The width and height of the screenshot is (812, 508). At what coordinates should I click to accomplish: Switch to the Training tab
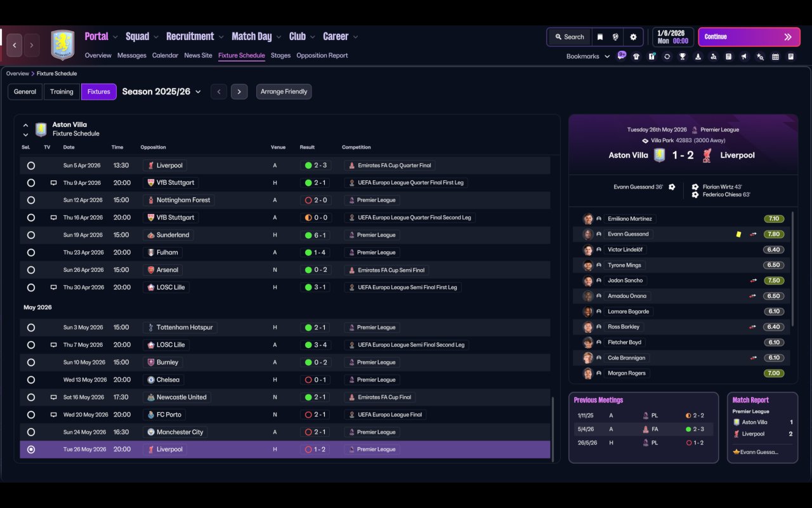62,91
